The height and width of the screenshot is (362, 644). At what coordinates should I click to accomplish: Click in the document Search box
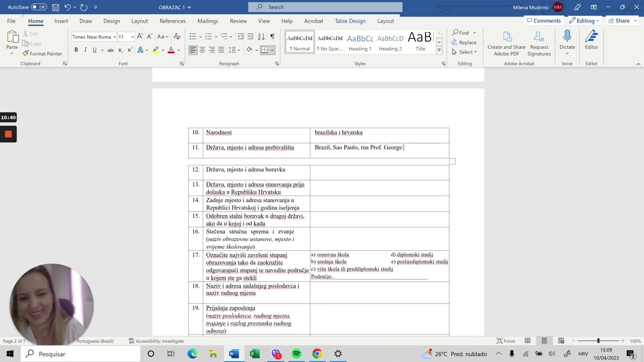[x=325, y=7]
